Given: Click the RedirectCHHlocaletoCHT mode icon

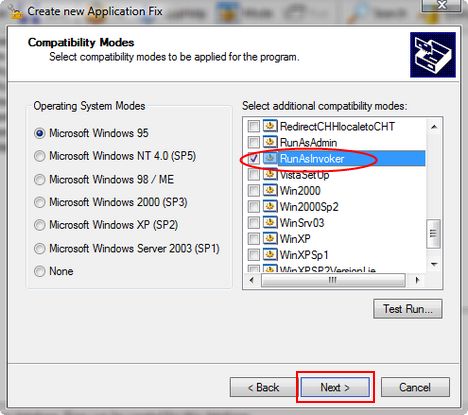Looking at the screenshot, I should pos(270,126).
